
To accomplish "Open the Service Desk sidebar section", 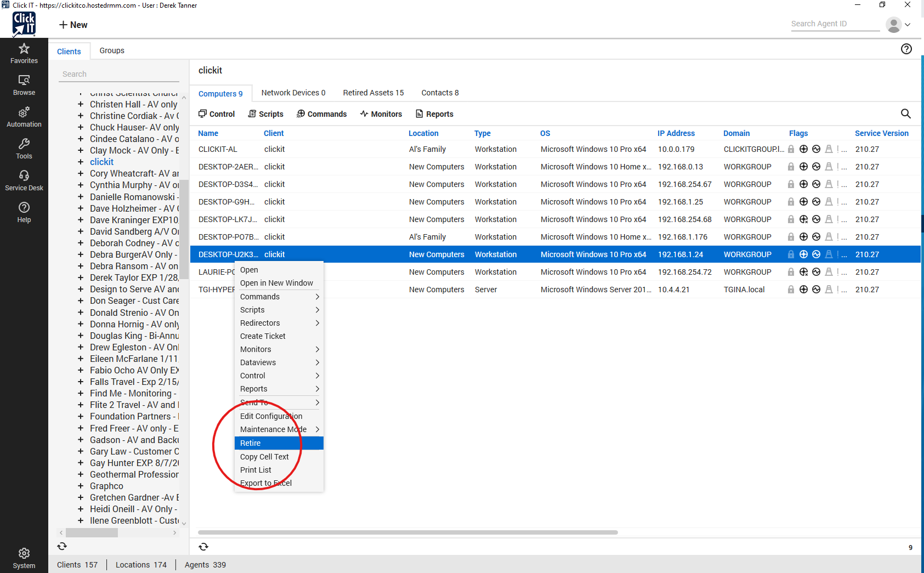I will tap(24, 181).
